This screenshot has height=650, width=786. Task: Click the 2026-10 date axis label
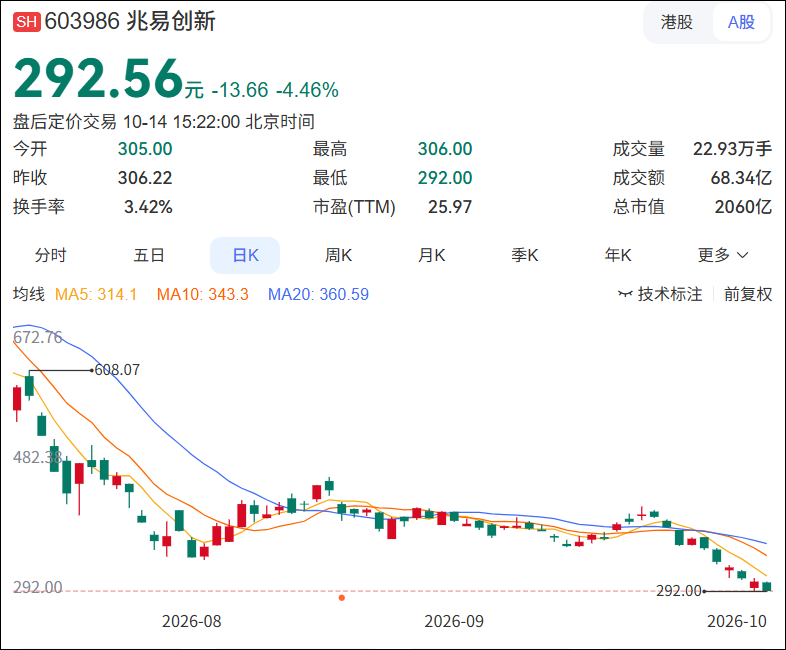point(737,621)
